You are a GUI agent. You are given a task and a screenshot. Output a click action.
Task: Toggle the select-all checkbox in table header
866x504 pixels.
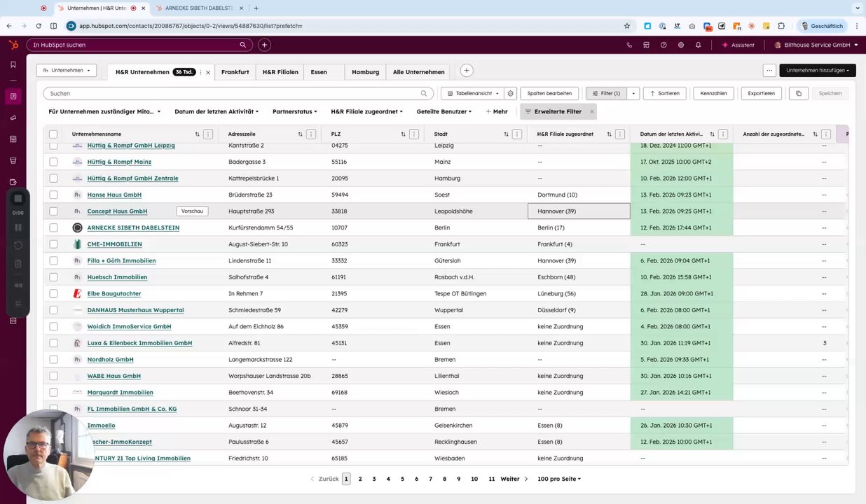[x=53, y=134]
